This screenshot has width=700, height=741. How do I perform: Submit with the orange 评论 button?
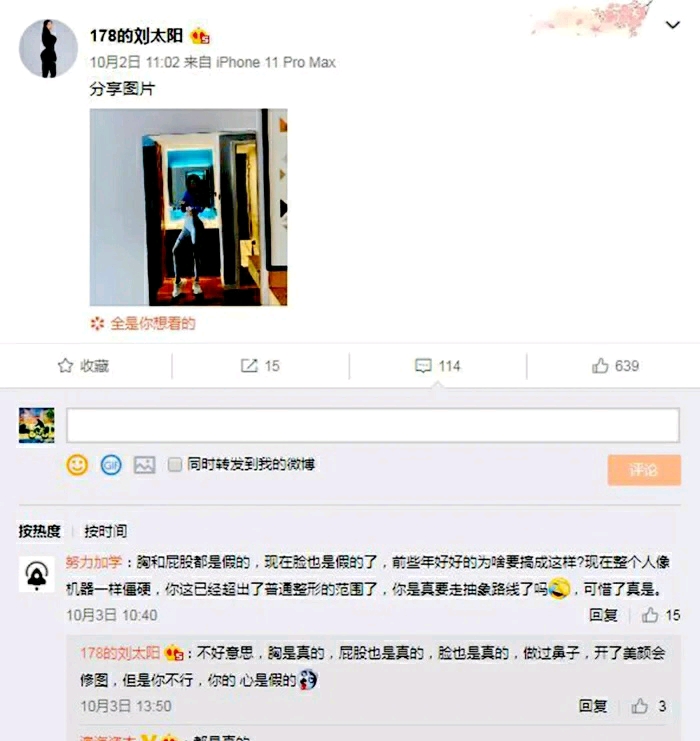(644, 470)
